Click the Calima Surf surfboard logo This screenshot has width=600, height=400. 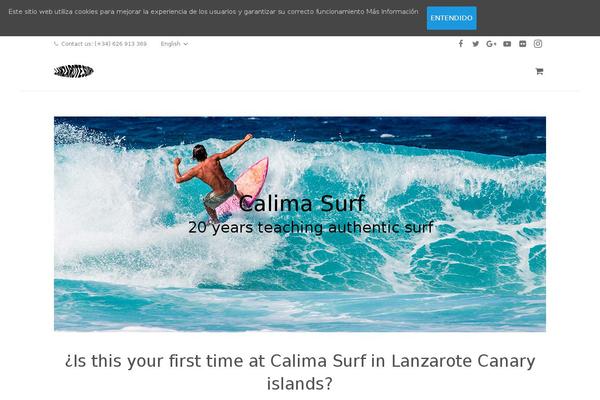pyautogui.click(x=74, y=71)
